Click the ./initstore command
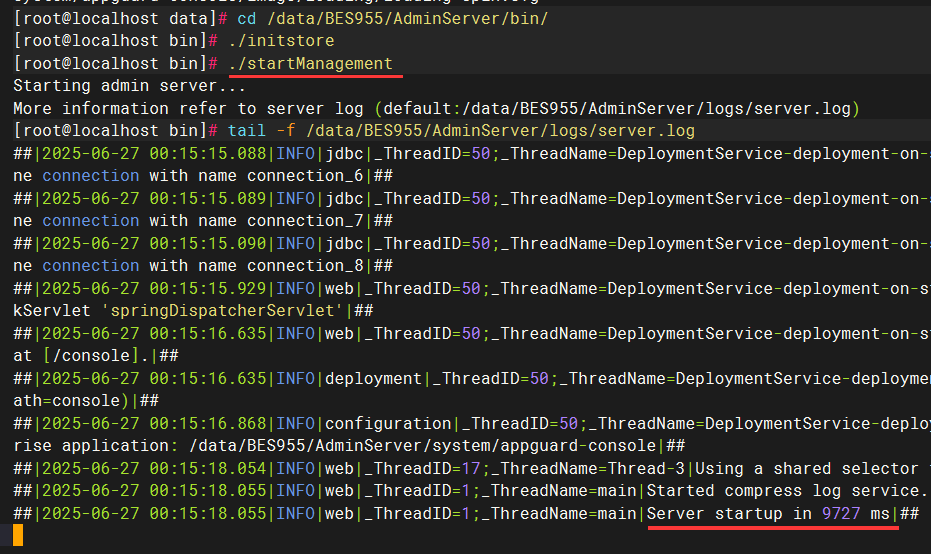This screenshot has width=931, height=554. click(x=281, y=41)
